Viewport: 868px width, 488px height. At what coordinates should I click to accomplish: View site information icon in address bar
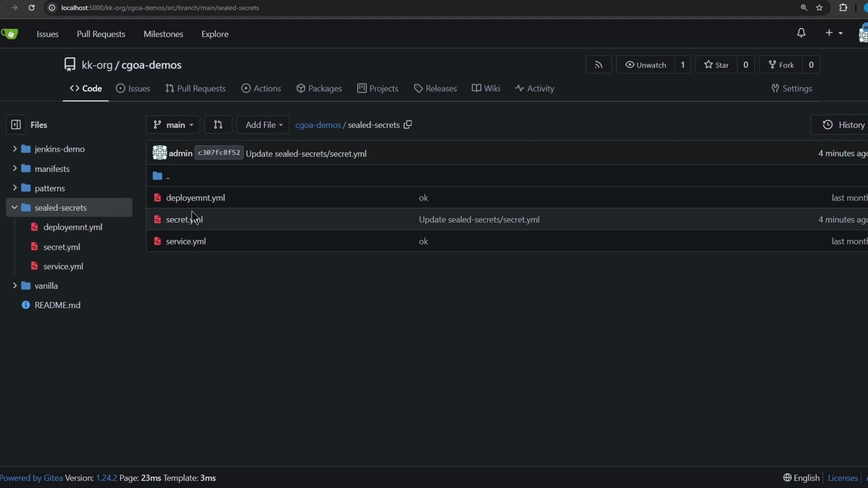[x=52, y=8]
